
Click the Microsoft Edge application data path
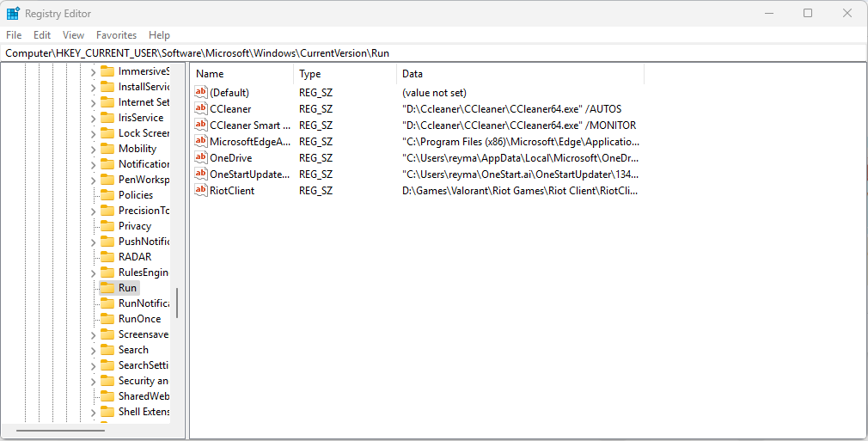520,142
